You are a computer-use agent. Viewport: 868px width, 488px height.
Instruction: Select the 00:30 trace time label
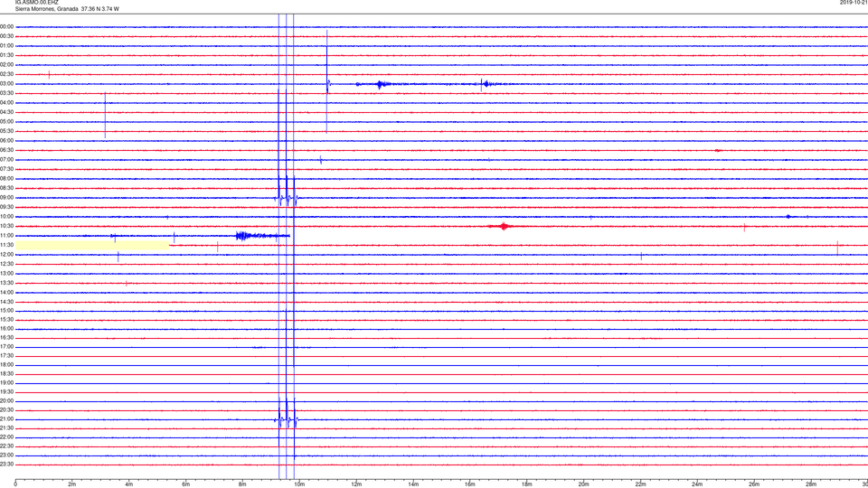point(6,36)
